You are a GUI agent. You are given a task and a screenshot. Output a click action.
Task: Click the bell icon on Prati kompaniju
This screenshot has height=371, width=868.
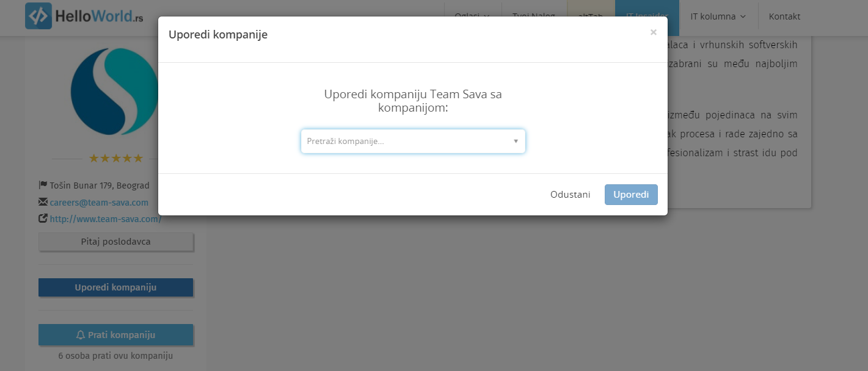(81, 335)
